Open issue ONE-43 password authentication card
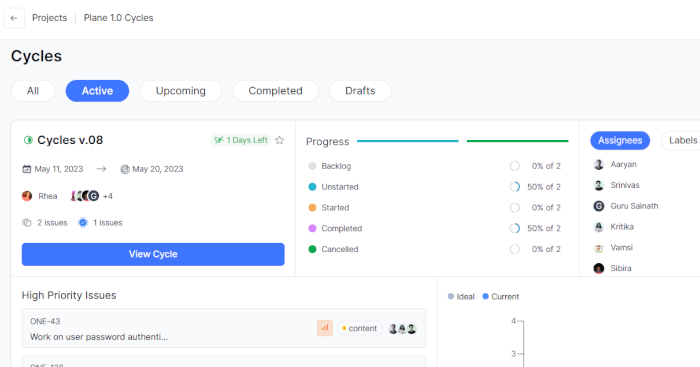Screen dimensions: 700x367 pos(224,328)
